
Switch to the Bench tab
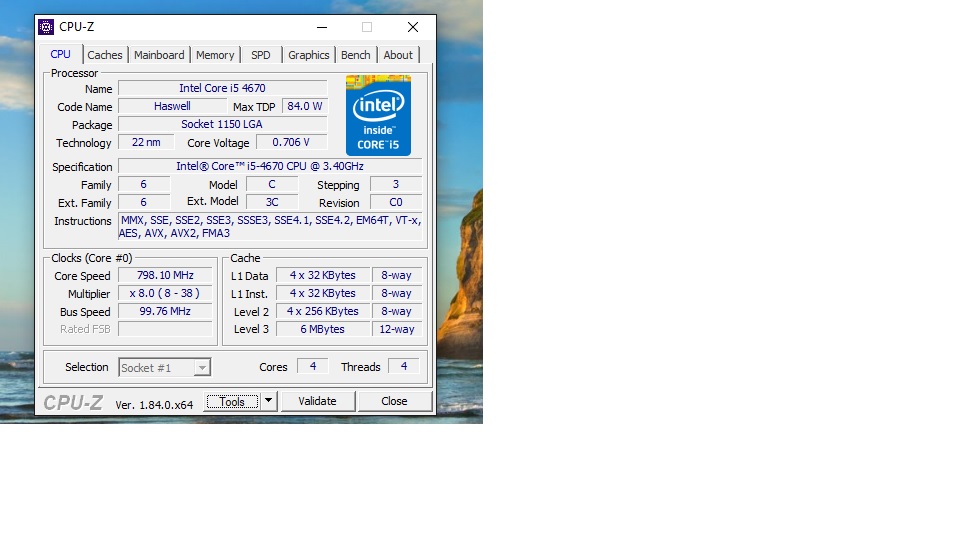(356, 55)
